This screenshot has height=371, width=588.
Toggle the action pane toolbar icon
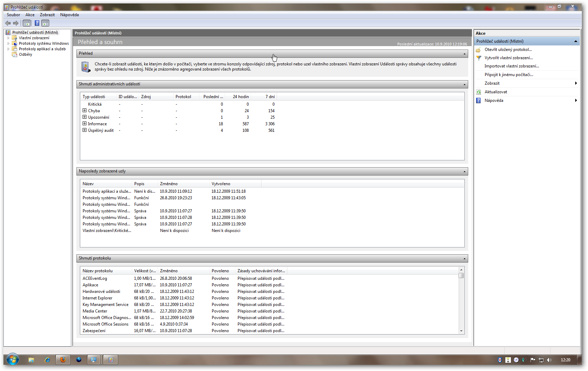point(45,23)
